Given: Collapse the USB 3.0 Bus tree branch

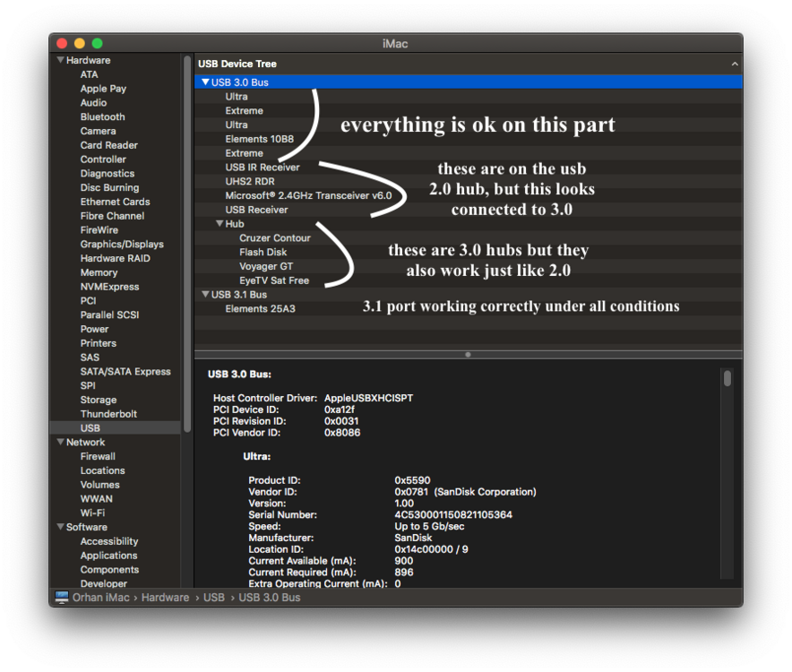Looking at the screenshot, I should tap(204, 82).
